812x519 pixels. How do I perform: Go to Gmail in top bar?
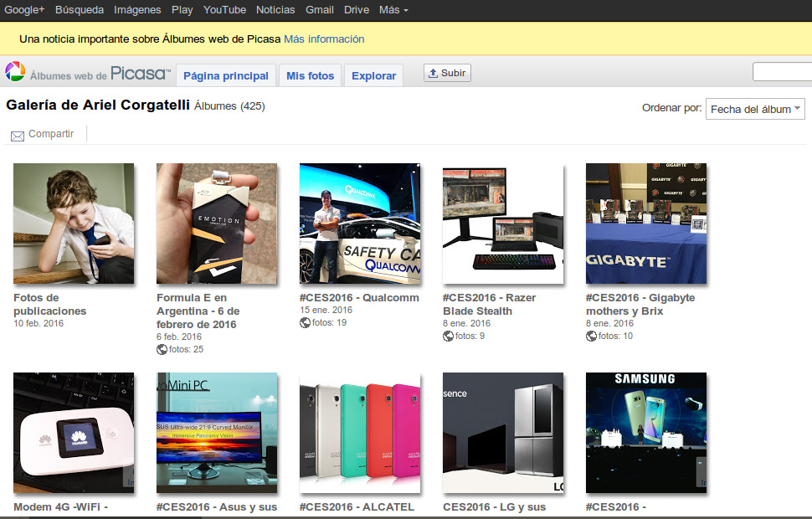[319, 10]
